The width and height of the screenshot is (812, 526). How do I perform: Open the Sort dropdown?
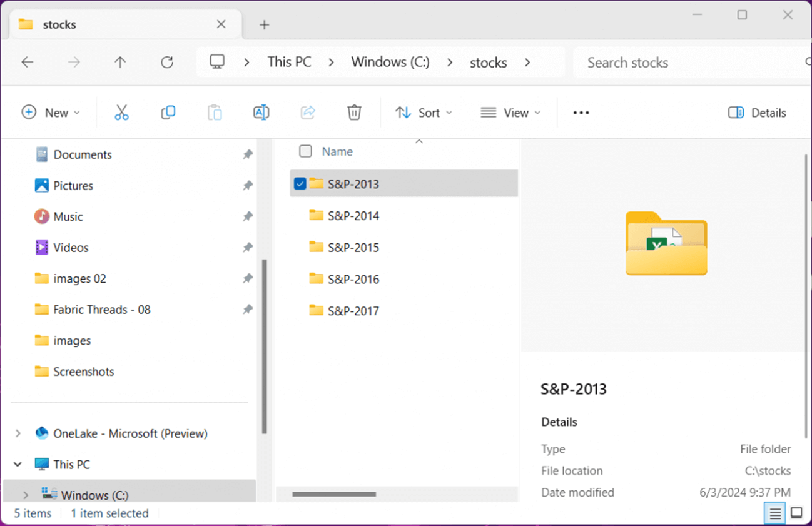(424, 113)
